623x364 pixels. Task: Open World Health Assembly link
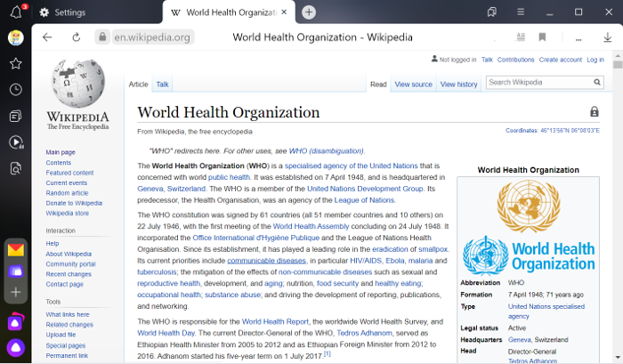[x=311, y=227]
